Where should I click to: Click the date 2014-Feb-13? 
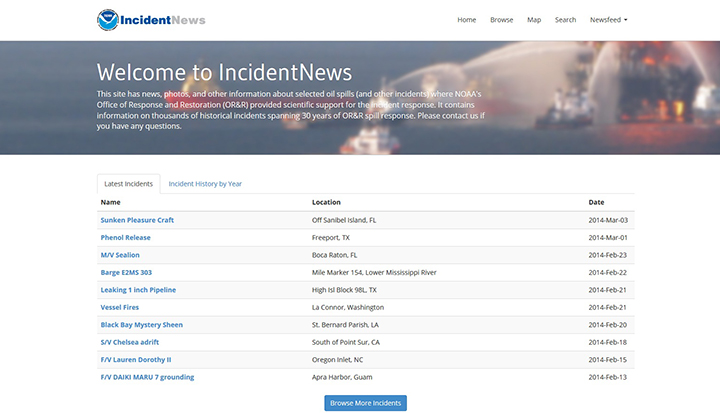click(608, 377)
